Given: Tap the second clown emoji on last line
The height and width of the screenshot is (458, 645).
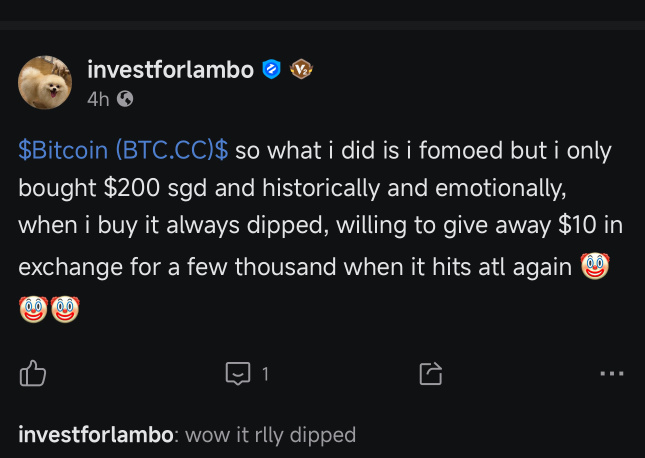Looking at the screenshot, I should coord(65,309).
